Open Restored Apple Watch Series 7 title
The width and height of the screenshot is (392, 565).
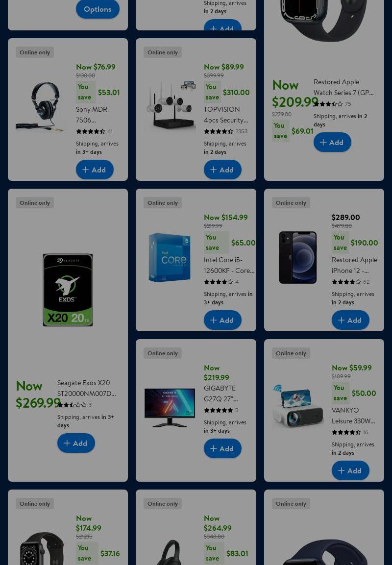pos(343,87)
